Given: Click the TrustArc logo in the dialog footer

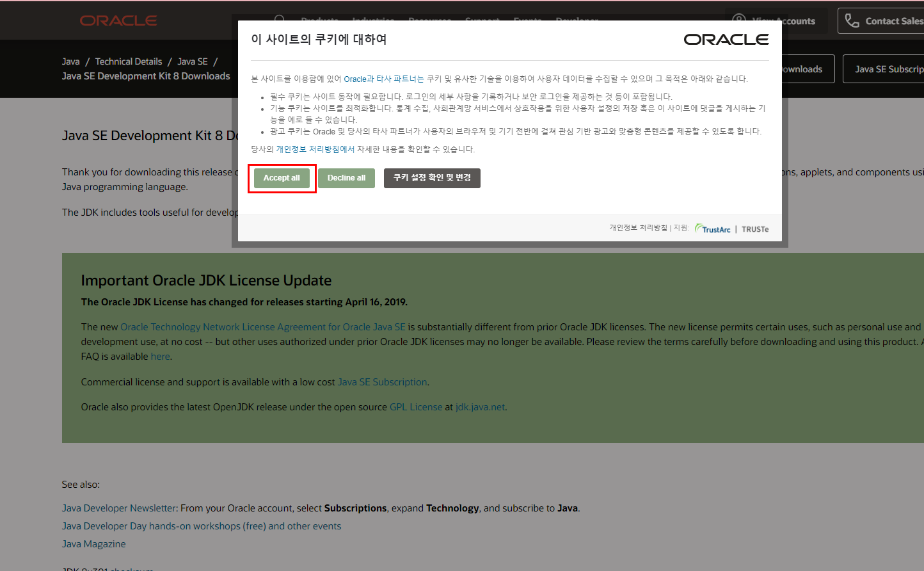Looking at the screenshot, I should point(713,229).
